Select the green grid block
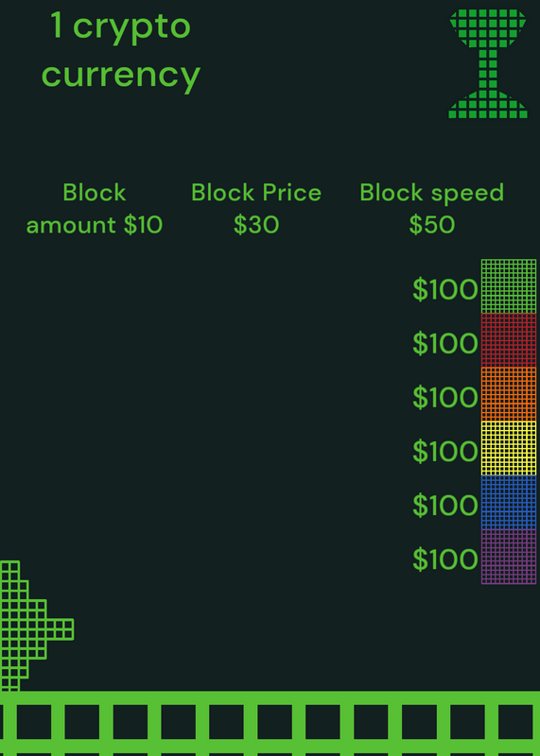The height and width of the screenshot is (756, 540). coord(509,286)
